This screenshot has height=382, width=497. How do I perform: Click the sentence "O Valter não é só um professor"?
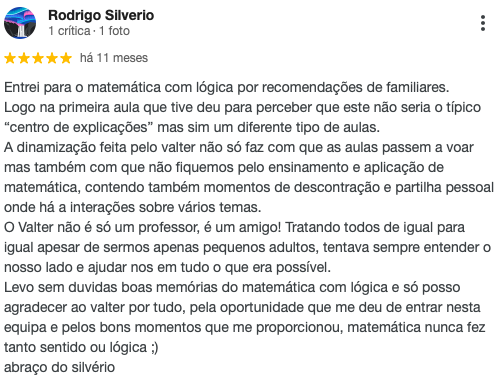[102, 228]
